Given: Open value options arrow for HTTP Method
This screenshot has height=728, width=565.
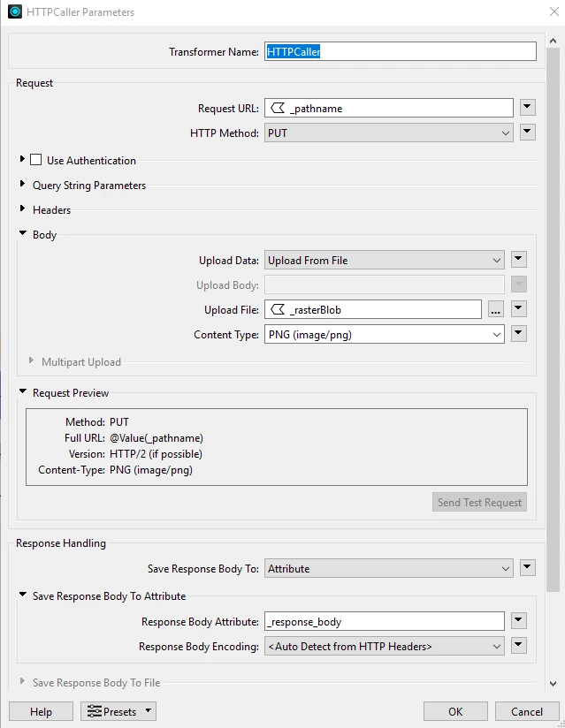Looking at the screenshot, I should coord(527,132).
